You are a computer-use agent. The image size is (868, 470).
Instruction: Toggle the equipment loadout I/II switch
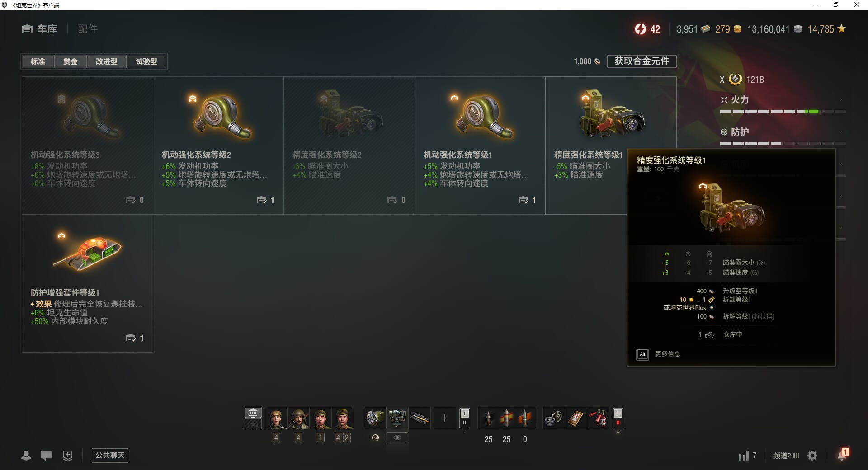(464, 418)
